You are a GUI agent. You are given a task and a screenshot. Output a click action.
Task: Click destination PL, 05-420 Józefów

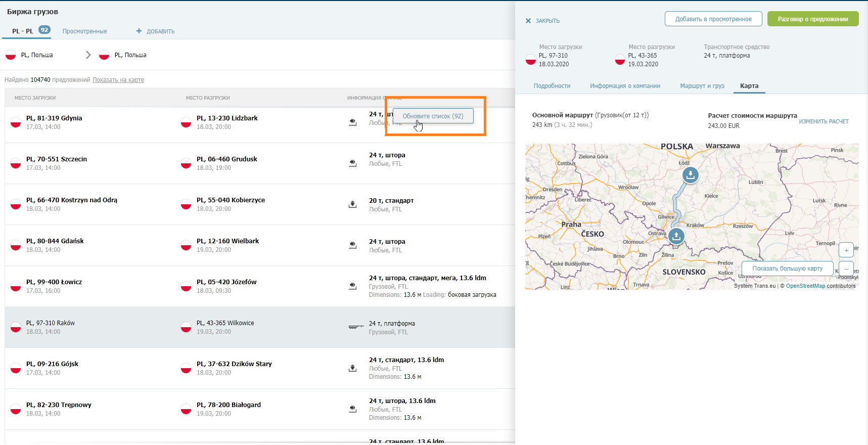tap(226, 282)
